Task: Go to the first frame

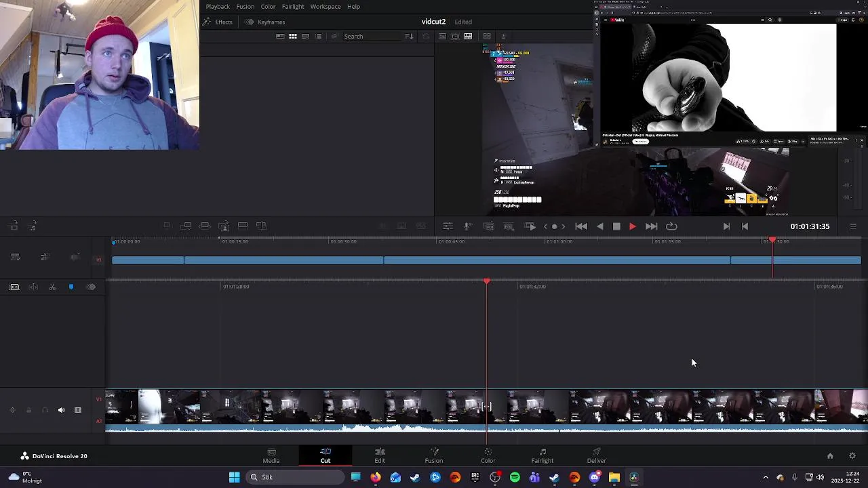Action: coord(581,226)
